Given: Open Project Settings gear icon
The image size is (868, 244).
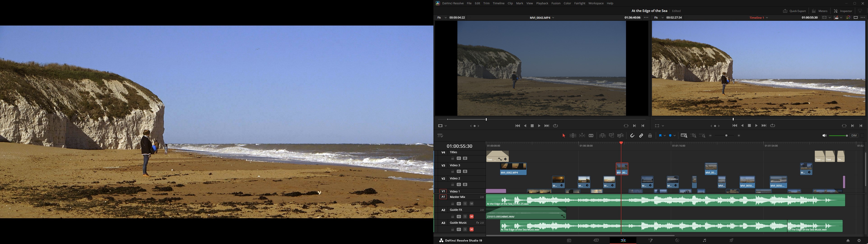Looking at the screenshot, I should [x=859, y=240].
